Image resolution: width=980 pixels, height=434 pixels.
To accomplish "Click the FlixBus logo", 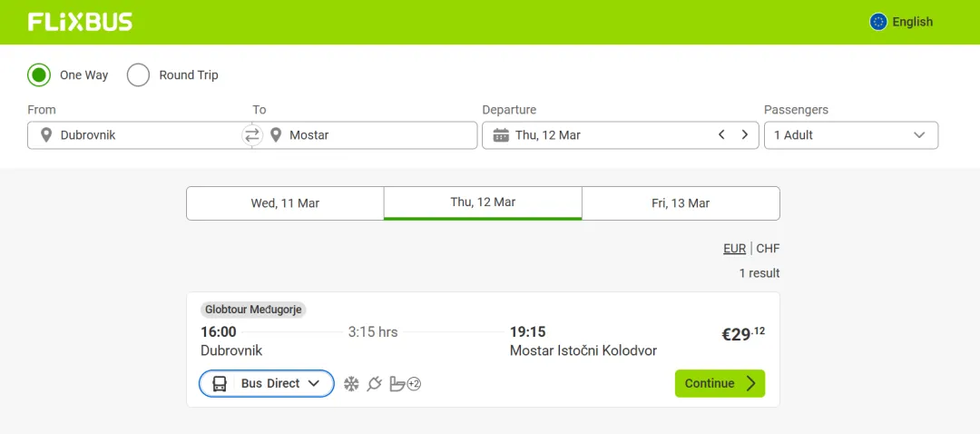I will (x=80, y=22).
